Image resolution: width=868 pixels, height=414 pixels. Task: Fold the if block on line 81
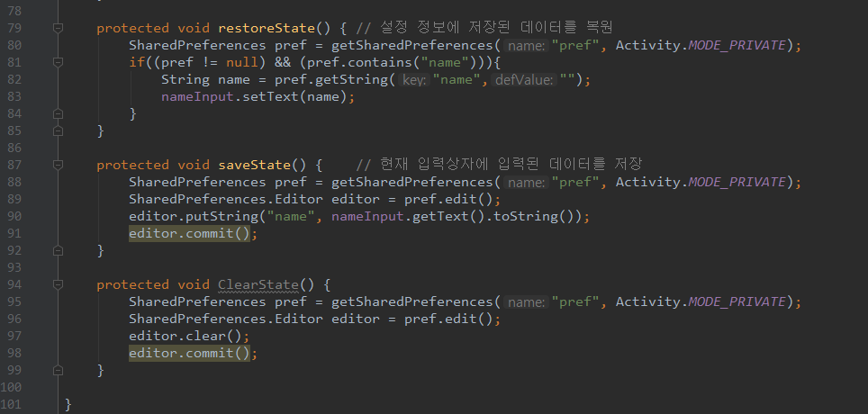[59, 62]
